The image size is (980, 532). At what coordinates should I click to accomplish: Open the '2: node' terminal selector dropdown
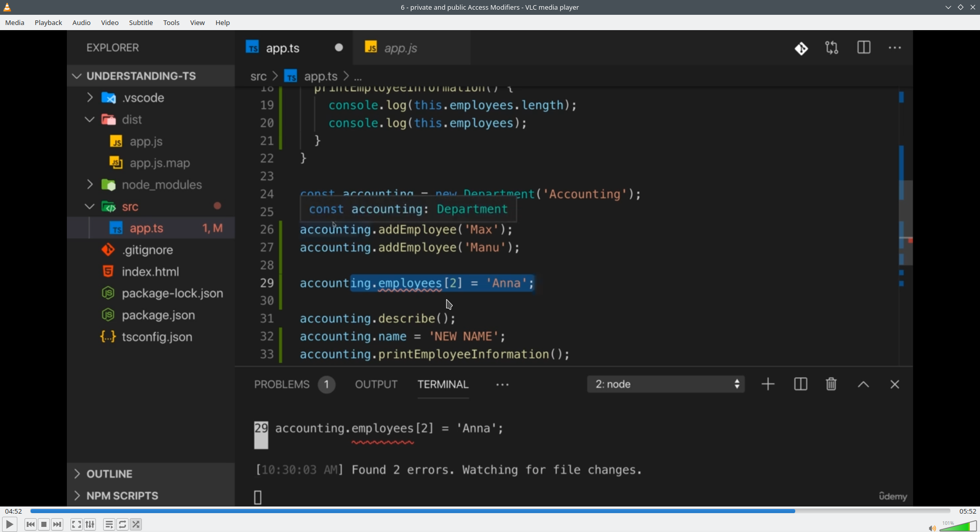click(x=666, y=384)
